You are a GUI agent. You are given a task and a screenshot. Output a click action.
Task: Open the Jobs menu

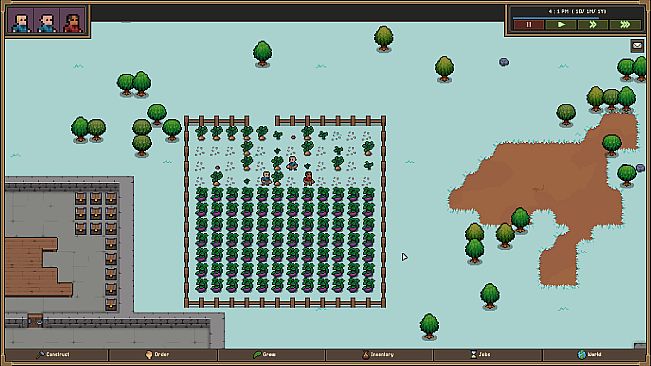488,354
